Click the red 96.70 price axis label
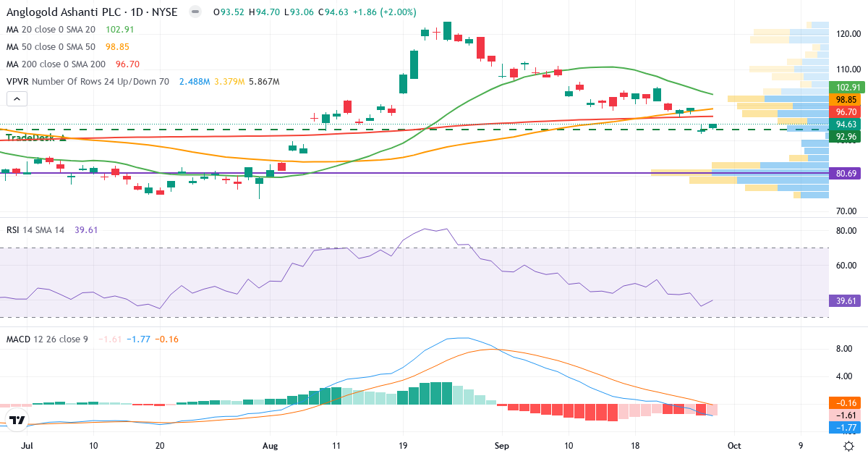Viewport: 868px width, 456px height. coord(846,111)
